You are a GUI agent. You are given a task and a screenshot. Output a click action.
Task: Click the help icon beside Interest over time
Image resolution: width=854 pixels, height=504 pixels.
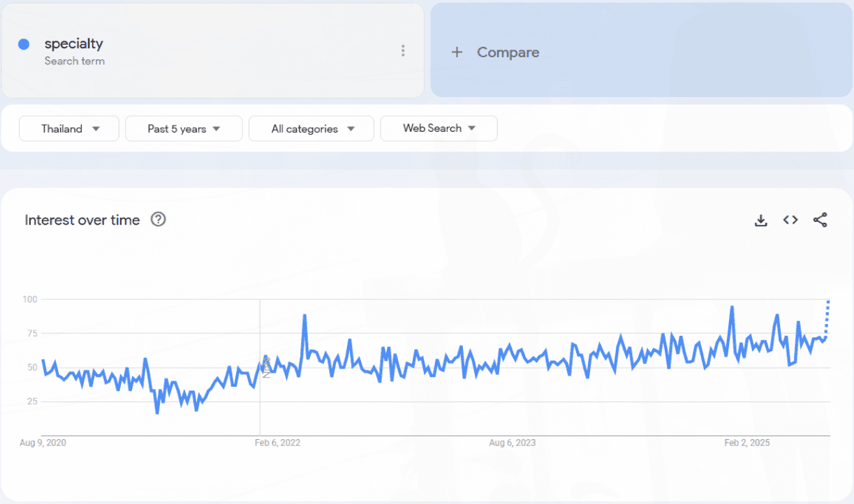click(159, 220)
